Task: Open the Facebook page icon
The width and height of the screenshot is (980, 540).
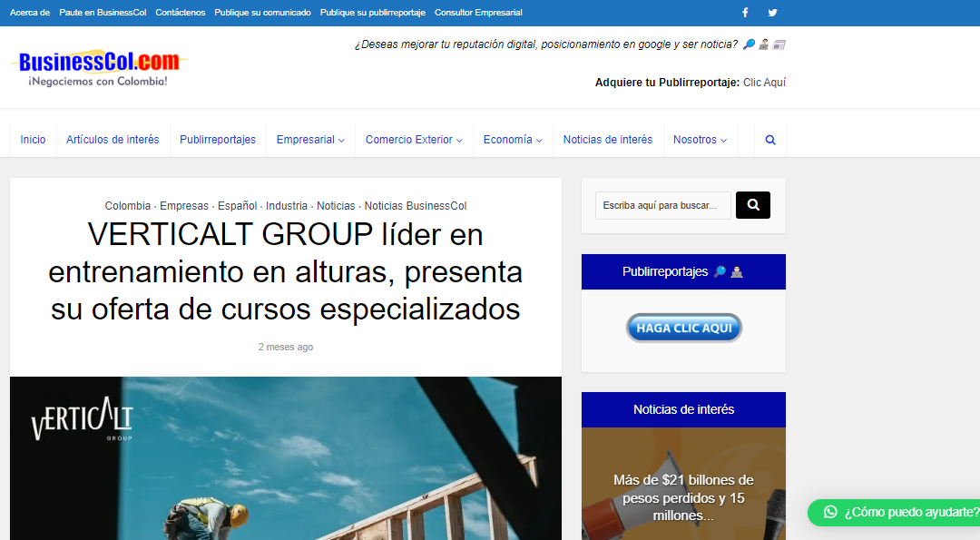Action: (x=745, y=13)
